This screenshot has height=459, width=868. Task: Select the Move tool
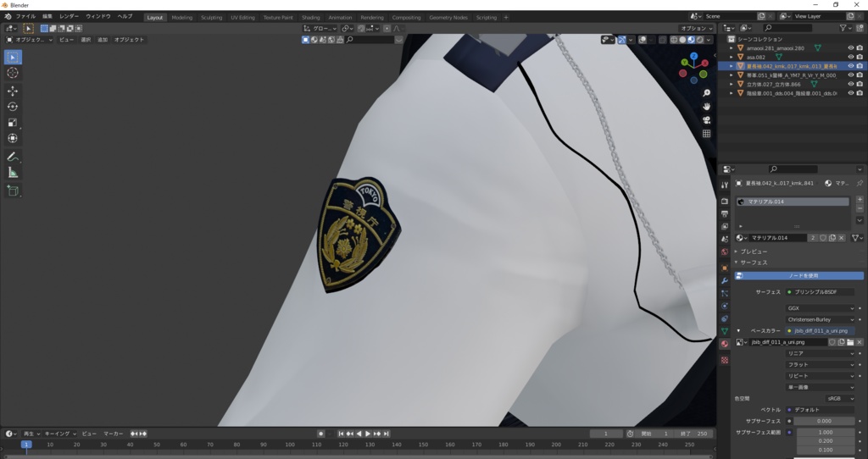coord(13,91)
